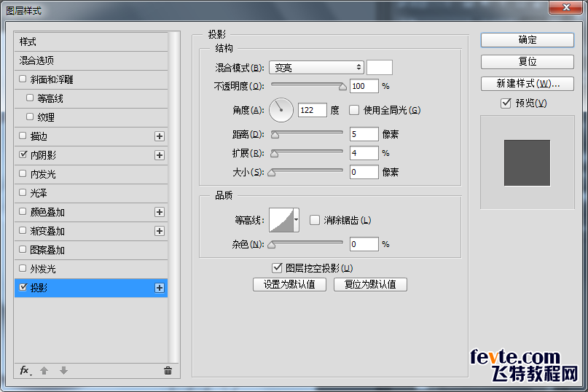The image size is (588, 392).
Task: Open the 外发光 settings entry
Action: click(x=91, y=269)
